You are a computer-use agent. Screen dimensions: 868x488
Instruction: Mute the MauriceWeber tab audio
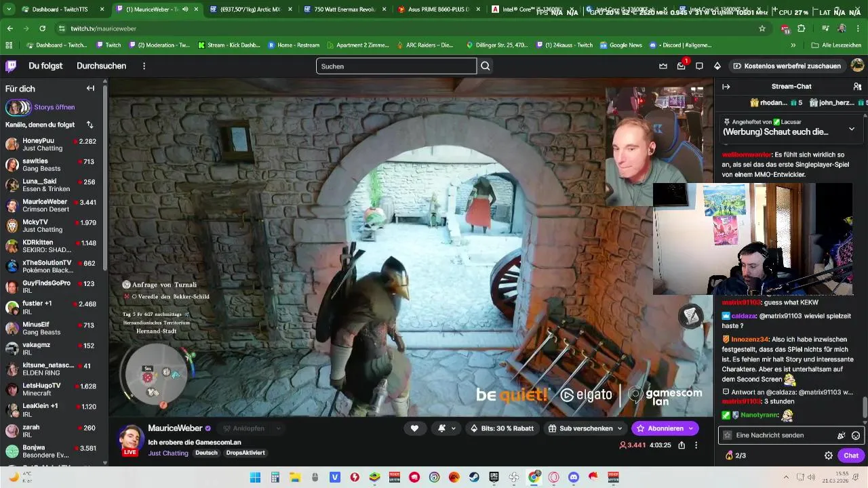click(x=185, y=9)
